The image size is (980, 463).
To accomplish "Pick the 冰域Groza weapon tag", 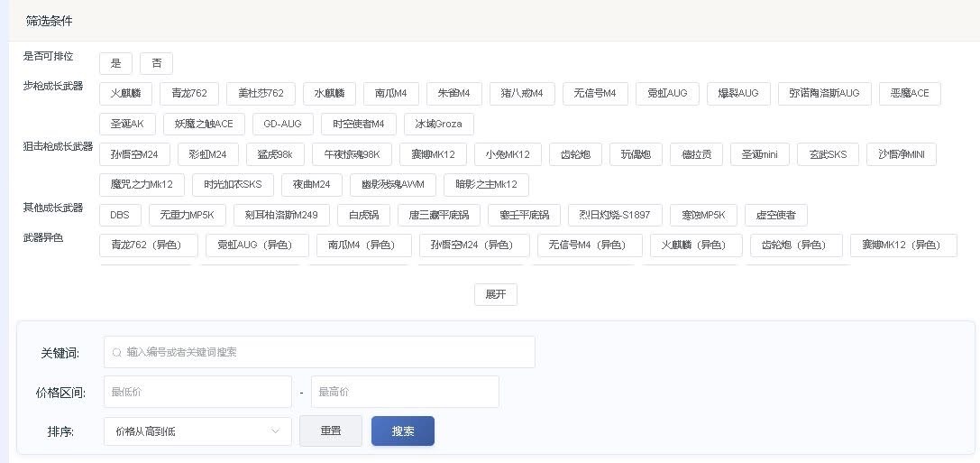I will [438, 124].
